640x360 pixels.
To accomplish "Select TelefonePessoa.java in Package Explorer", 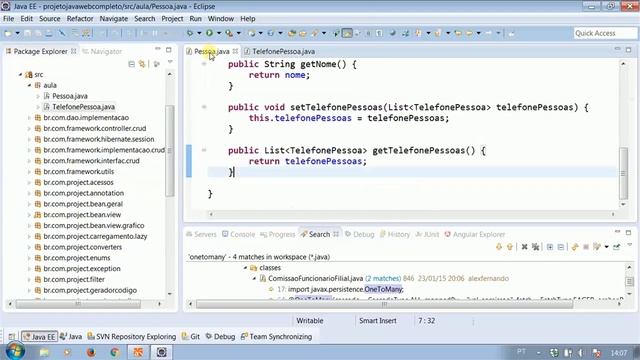I will pos(83,107).
